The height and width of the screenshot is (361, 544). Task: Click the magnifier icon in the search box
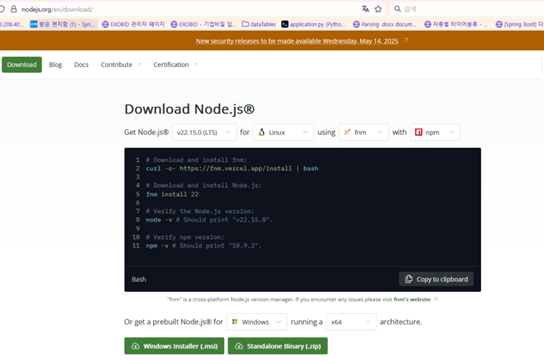pos(398,9)
